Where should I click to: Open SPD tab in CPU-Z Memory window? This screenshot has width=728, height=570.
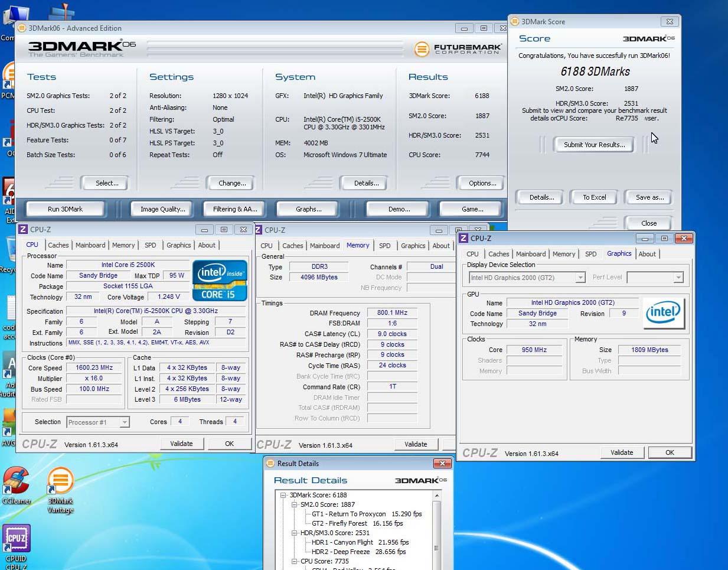pos(385,246)
